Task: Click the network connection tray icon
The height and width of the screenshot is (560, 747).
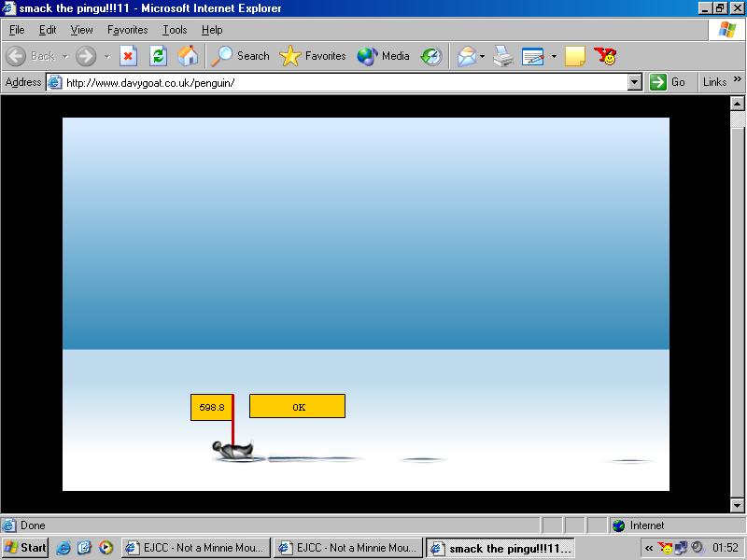Action: 681,548
